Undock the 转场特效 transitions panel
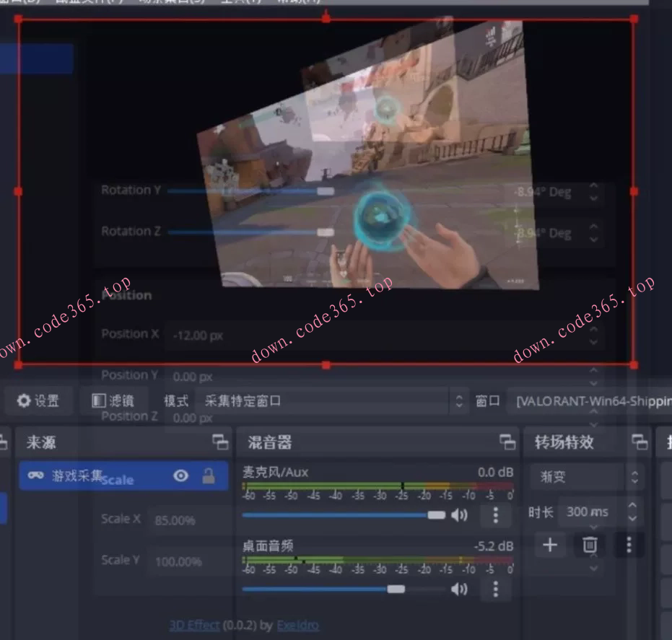This screenshot has height=640, width=672. coord(640,442)
